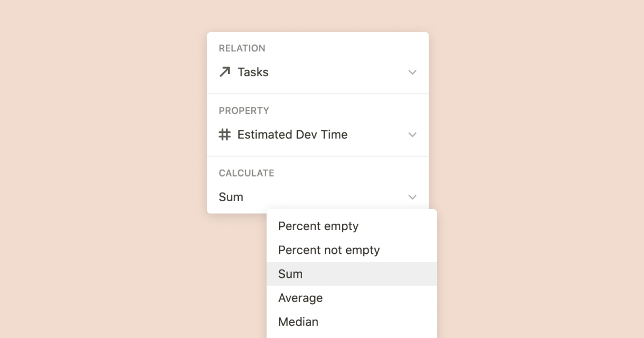644x338 pixels.
Task: Click the Estimated Dev Time property name
Action: tap(292, 135)
